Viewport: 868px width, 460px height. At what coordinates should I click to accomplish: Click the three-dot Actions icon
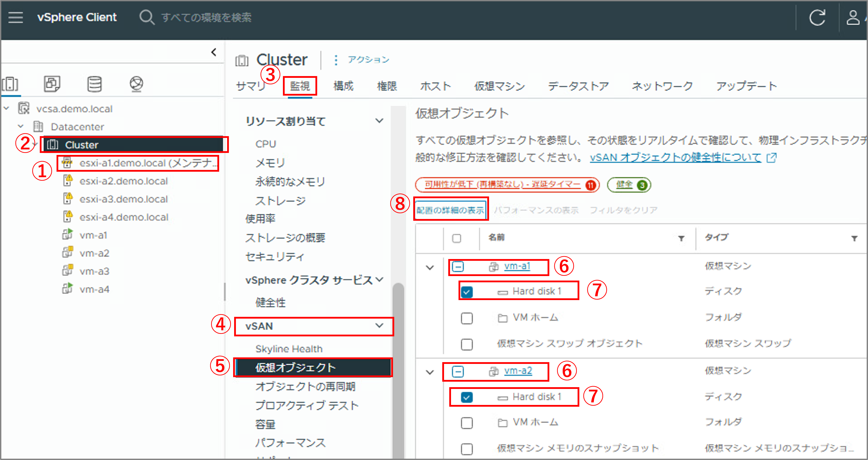336,60
